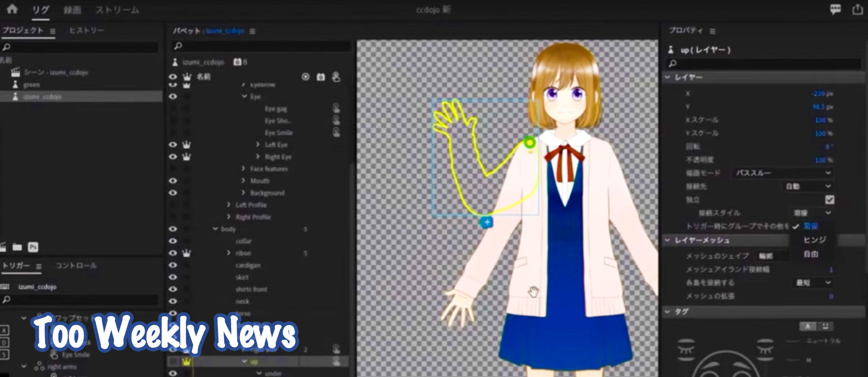868x377 pixels.
Task: Click the smiley face tag view button
Action: (x=825, y=326)
